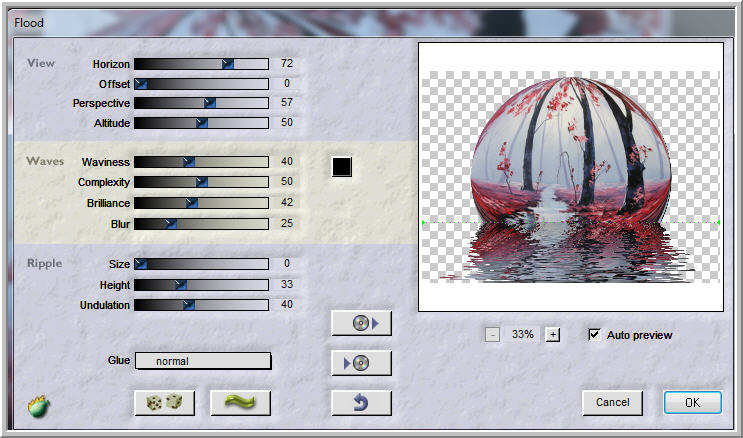The image size is (743, 438).
Task: Adjust the Offset slider
Action: point(201,84)
